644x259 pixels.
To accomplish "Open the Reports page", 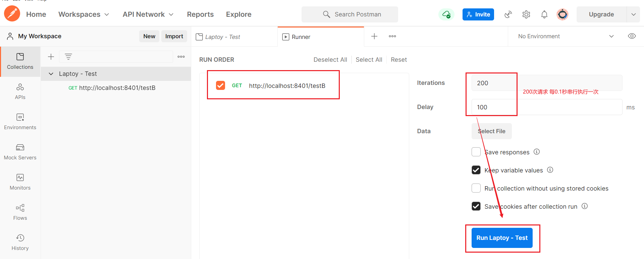I will (200, 14).
